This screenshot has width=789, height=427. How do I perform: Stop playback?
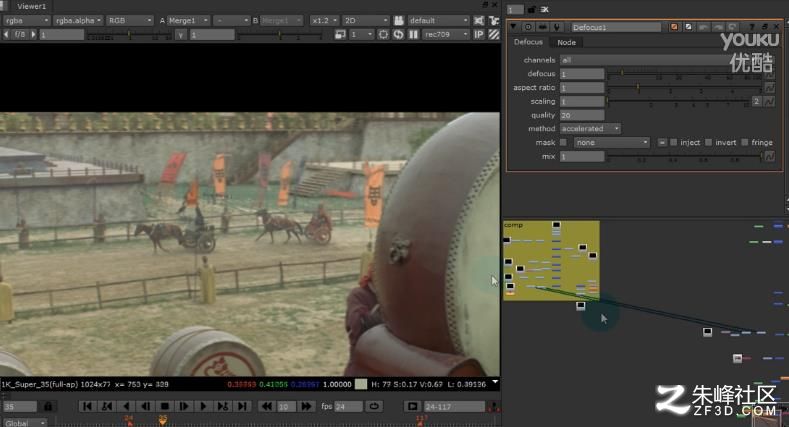tap(165, 406)
